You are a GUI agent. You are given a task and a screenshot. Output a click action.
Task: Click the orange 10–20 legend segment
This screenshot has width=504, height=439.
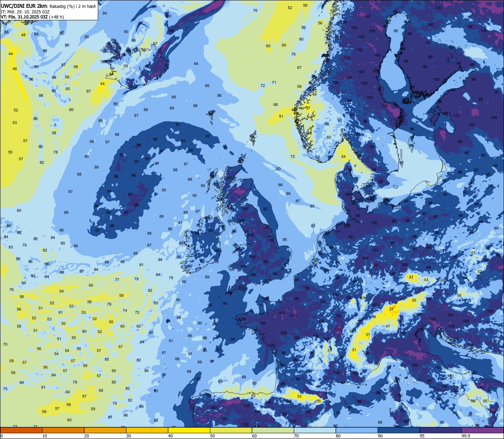(63, 430)
